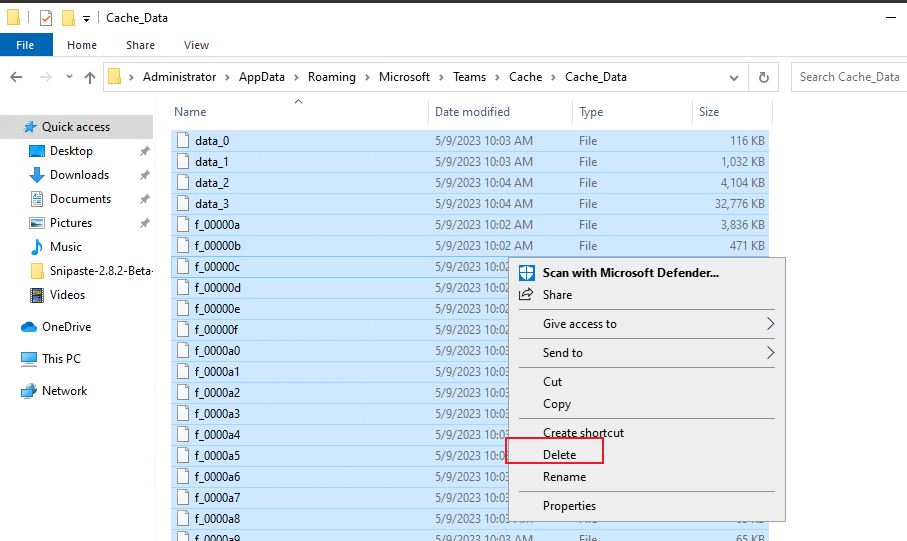Click Teams in the address path

(469, 77)
